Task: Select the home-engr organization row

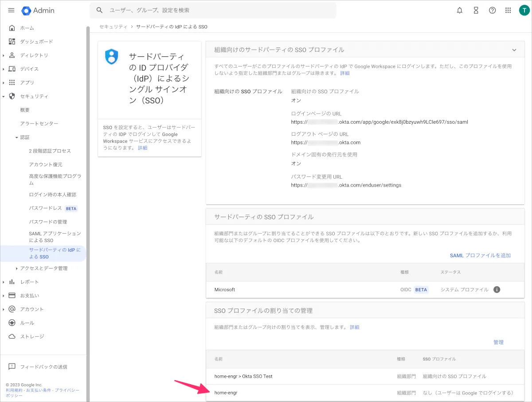Action: 226,393
